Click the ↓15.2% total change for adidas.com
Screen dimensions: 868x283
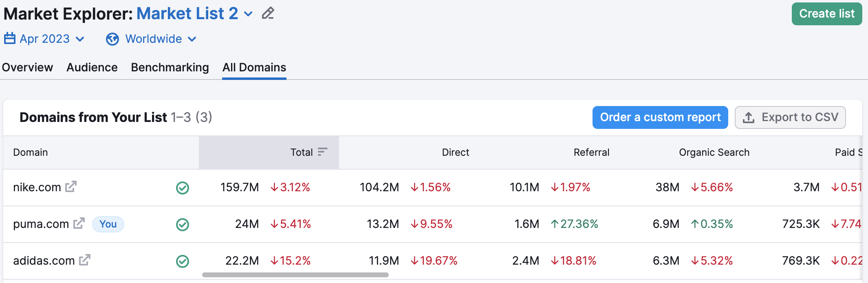click(291, 261)
